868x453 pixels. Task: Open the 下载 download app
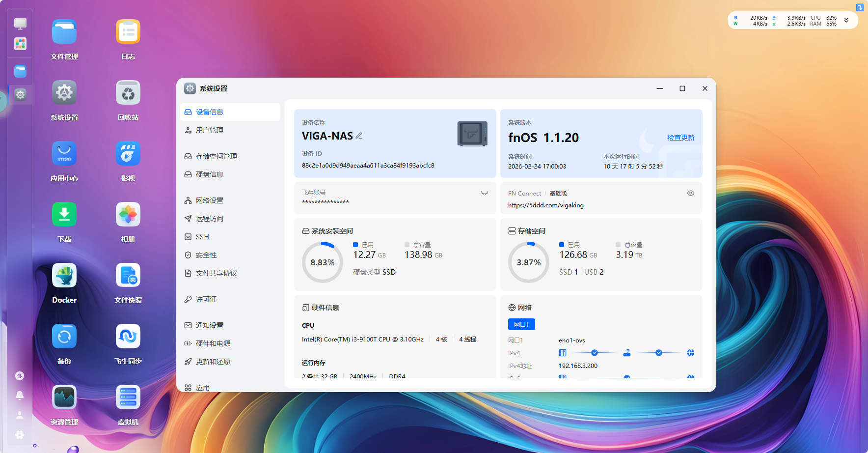click(x=64, y=215)
